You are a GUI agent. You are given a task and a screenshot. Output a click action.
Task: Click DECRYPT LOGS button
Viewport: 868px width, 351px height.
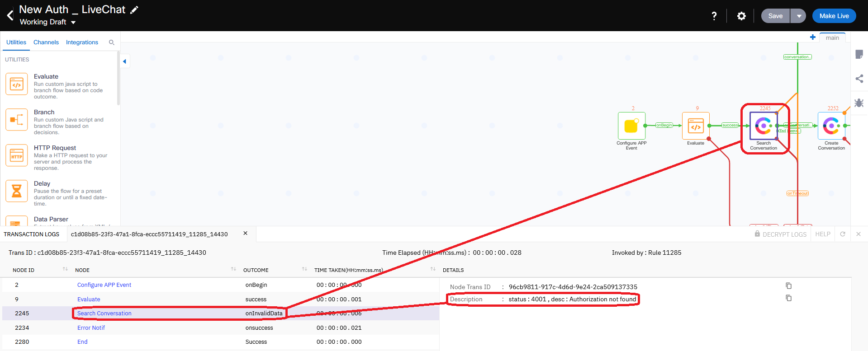(780, 234)
